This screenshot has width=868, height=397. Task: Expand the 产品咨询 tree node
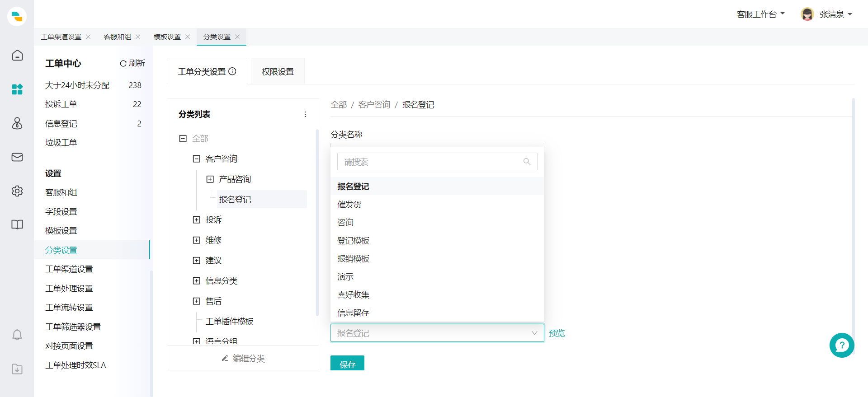pos(210,179)
